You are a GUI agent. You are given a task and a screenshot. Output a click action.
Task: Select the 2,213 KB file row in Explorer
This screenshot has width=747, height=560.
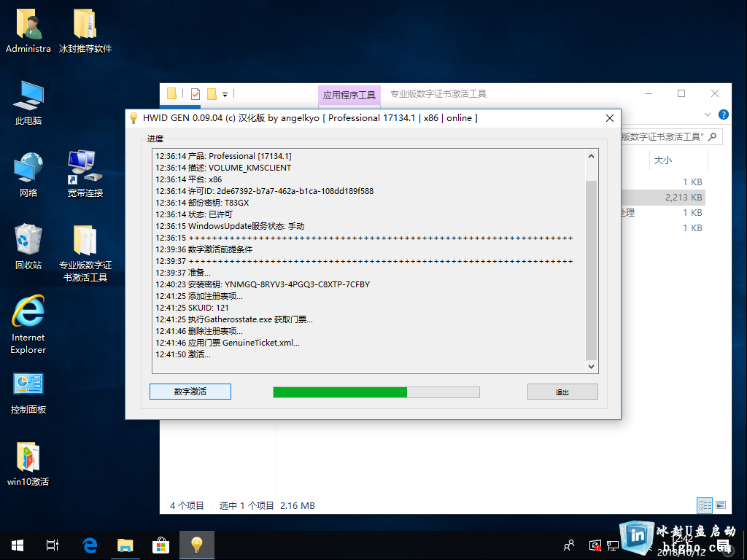[x=664, y=197]
